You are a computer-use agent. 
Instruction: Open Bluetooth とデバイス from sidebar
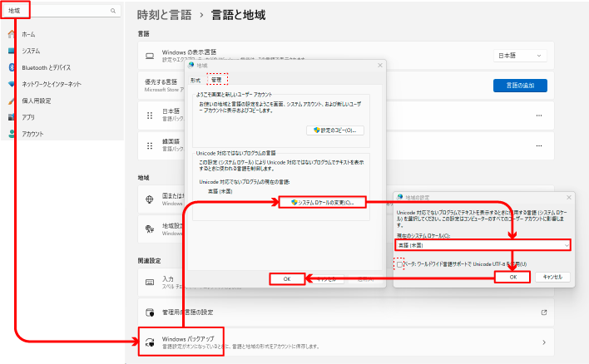click(x=12, y=67)
